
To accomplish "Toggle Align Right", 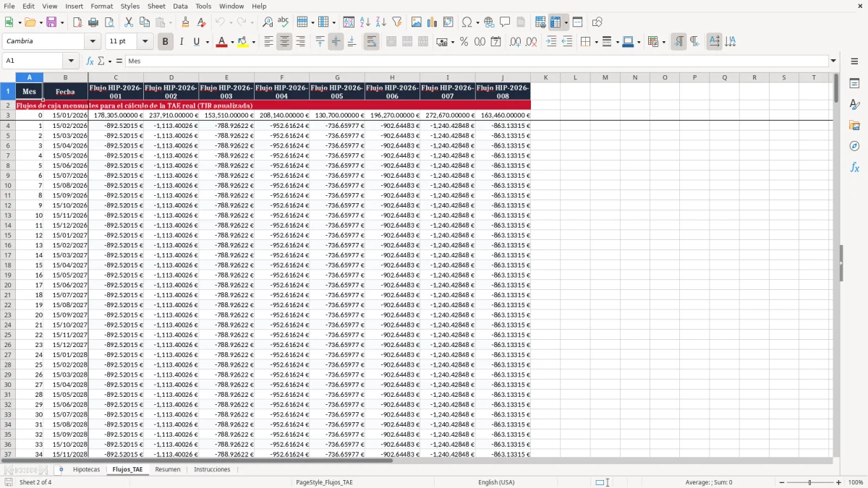I will point(300,42).
